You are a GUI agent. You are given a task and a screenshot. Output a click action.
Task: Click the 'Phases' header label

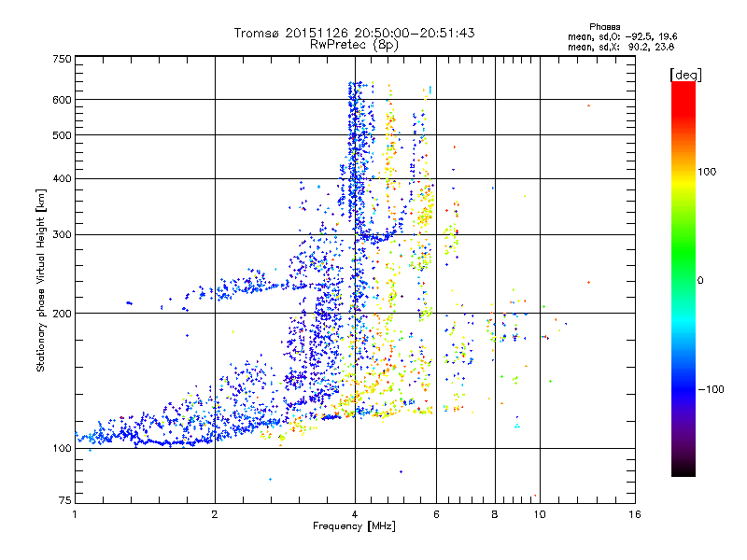604,27
